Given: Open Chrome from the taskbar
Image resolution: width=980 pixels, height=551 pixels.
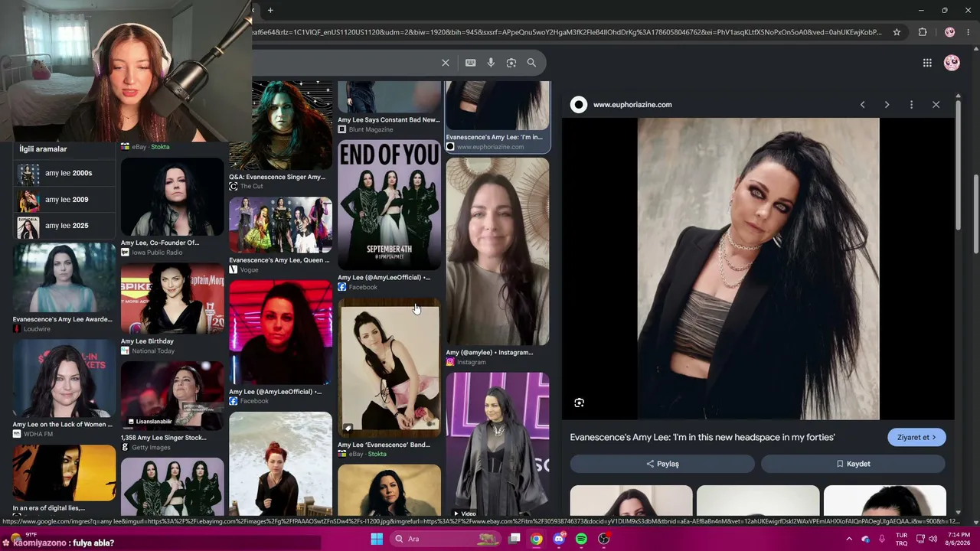Looking at the screenshot, I should 537,539.
